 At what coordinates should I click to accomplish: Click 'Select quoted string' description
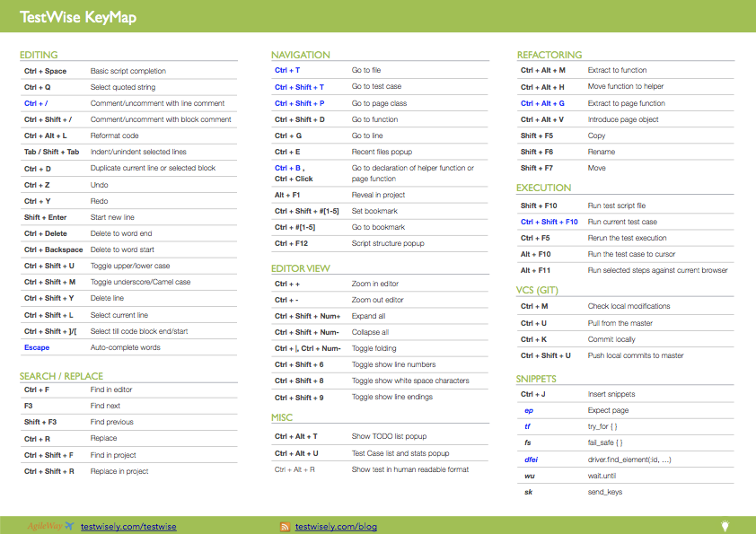(x=123, y=87)
